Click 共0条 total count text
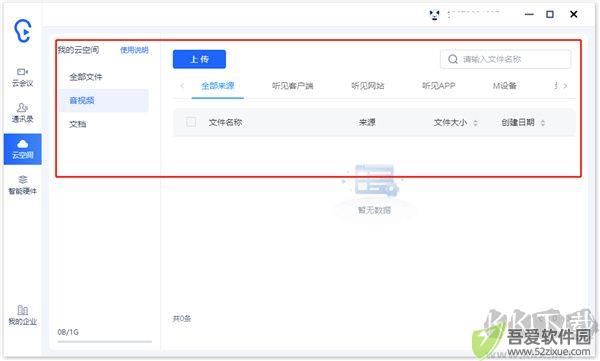The width and height of the screenshot is (600, 361). [x=182, y=319]
